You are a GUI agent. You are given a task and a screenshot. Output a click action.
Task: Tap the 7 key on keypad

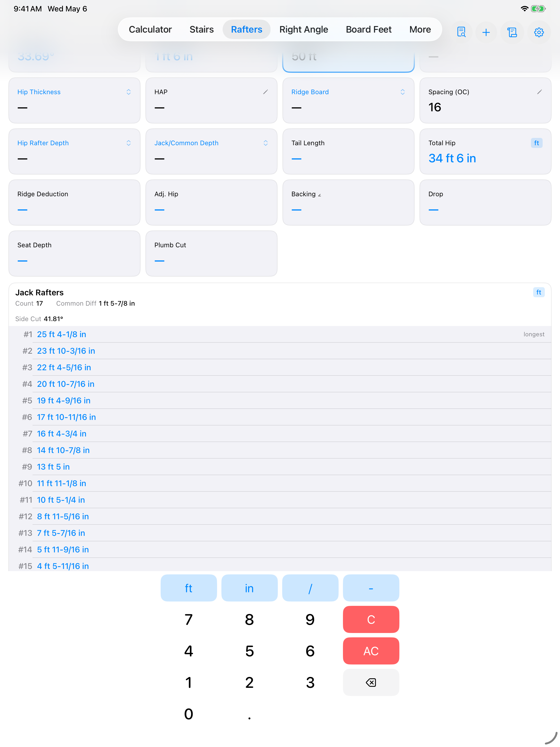point(188,619)
